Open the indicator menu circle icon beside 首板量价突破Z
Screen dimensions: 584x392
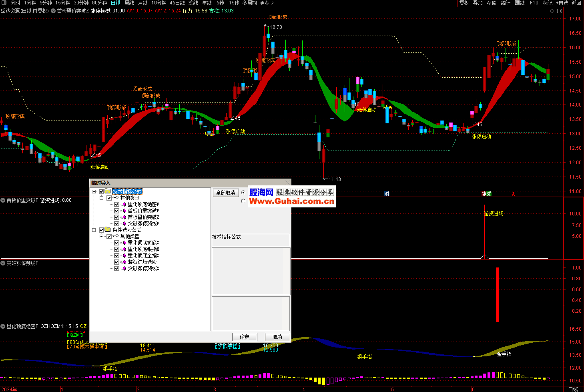[53, 11]
